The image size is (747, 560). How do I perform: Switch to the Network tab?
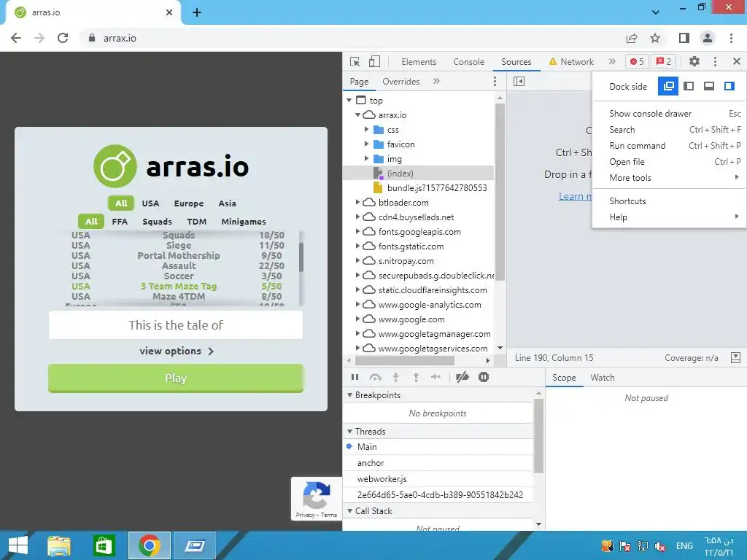(x=571, y=62)
